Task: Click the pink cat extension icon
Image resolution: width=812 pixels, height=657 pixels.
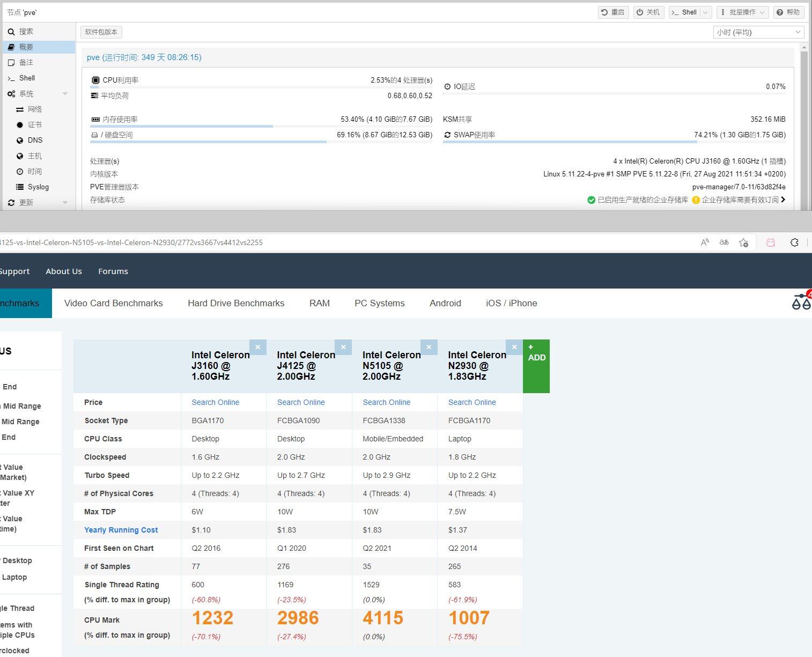Action: (x=771, y=242)
